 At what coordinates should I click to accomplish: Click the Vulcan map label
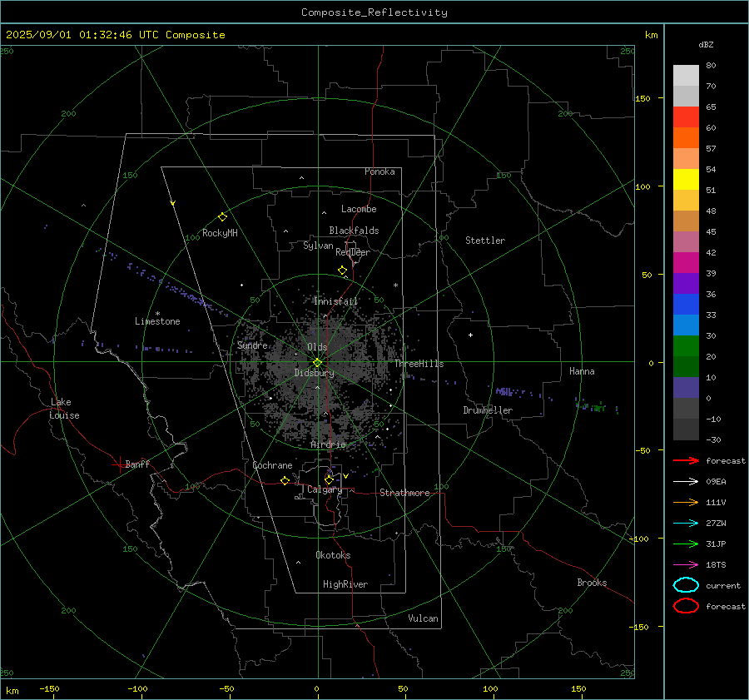pos(423,618)
